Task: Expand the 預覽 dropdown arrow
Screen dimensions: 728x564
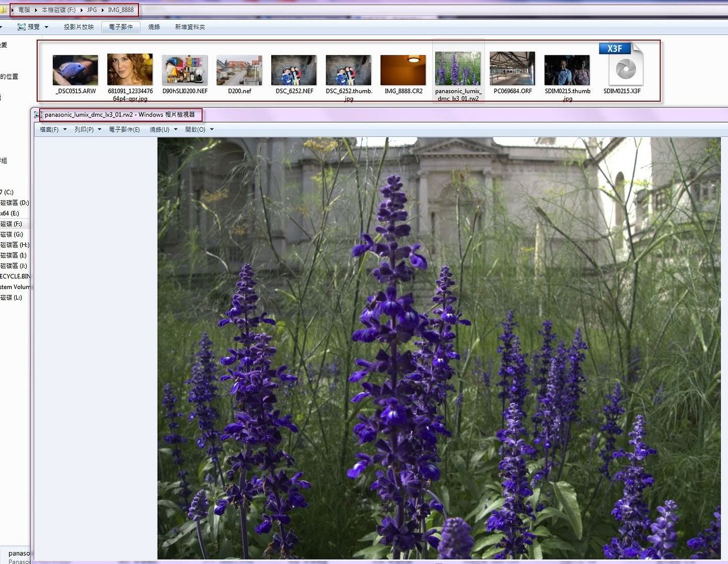Action: click(x=47, y=27)
